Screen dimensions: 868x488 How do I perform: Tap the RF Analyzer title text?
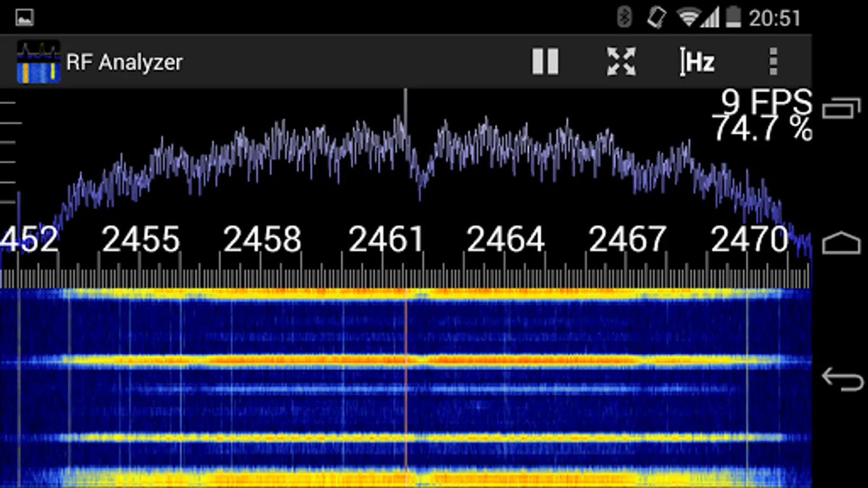coord(124,62)
